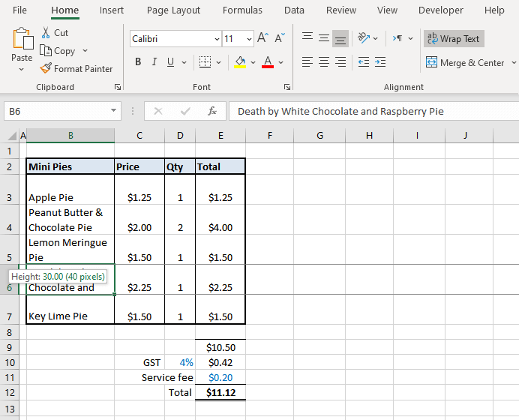Apply the Borders button
This screenshot has height=420, width=519.
click(205, 62)
